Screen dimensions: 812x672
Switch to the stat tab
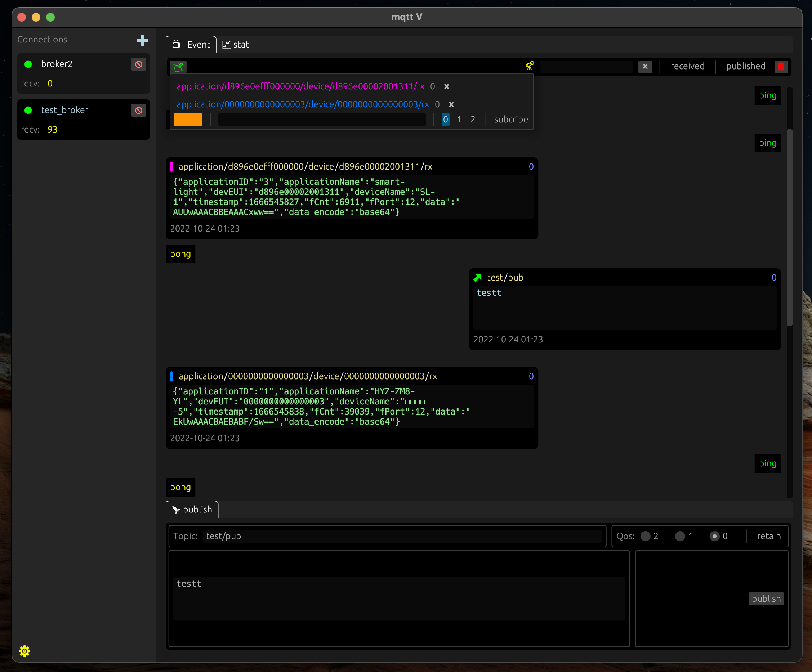236,45
